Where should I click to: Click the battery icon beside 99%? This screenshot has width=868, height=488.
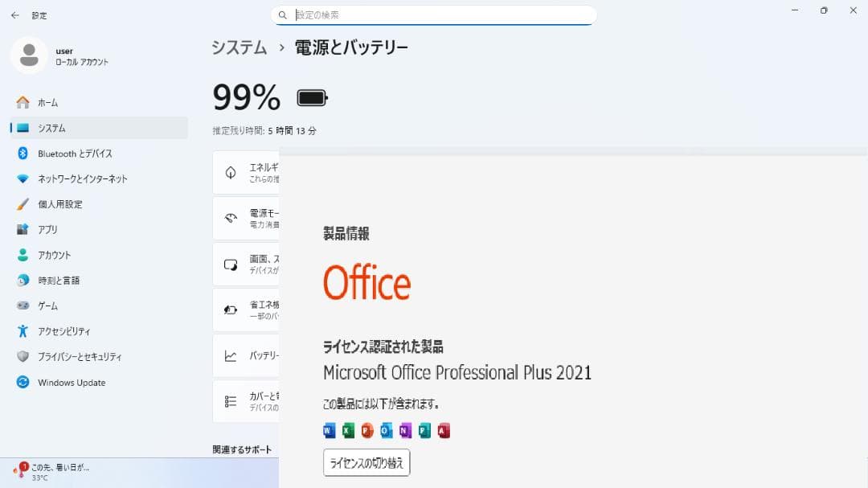coord(312,96)
